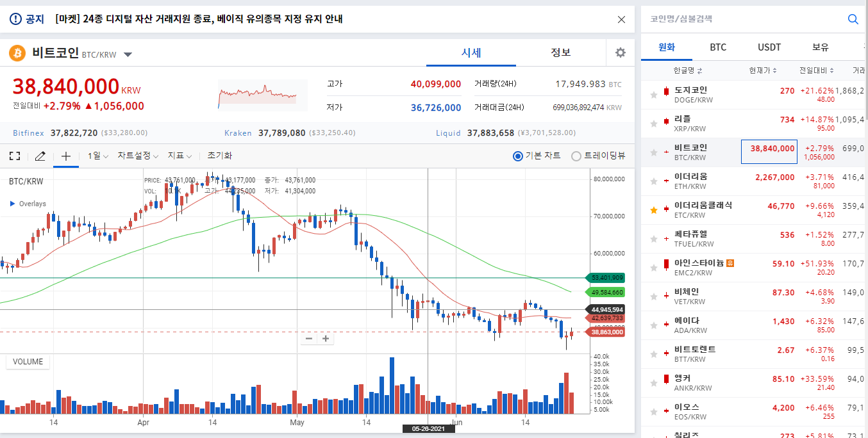This screenshot has width=868, height=438.
Task: Unfavorite 이더리움클래식 yellow star
Action: [654, 210]
